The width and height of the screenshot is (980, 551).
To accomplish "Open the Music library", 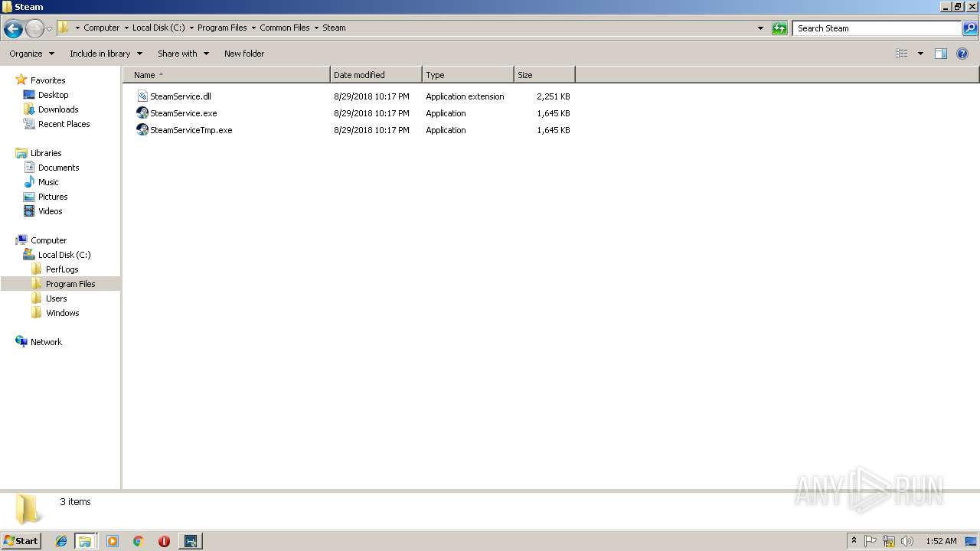I will click(x=48, y=182).
